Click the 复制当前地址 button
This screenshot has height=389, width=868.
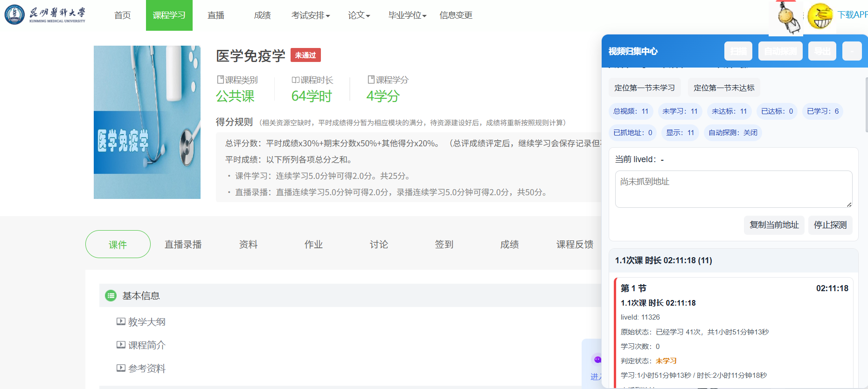774,225
